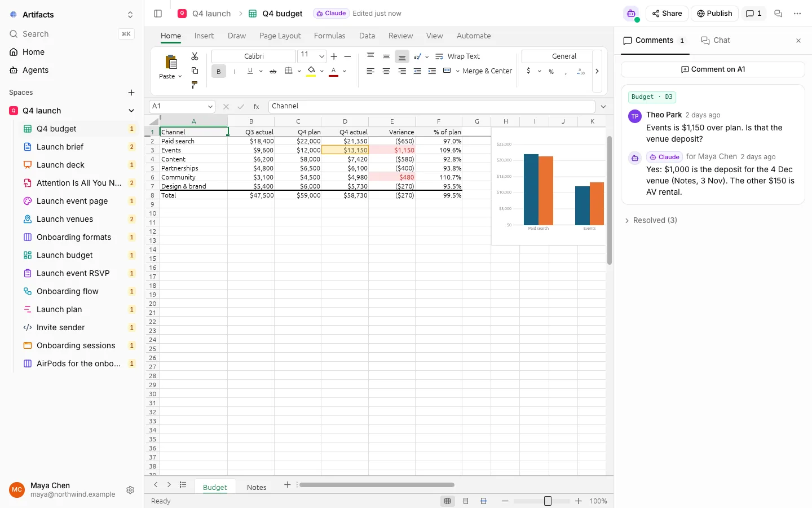This screenshot has height=508, width=812.
Task: Switch to page layout view
Action: (466, 501)
